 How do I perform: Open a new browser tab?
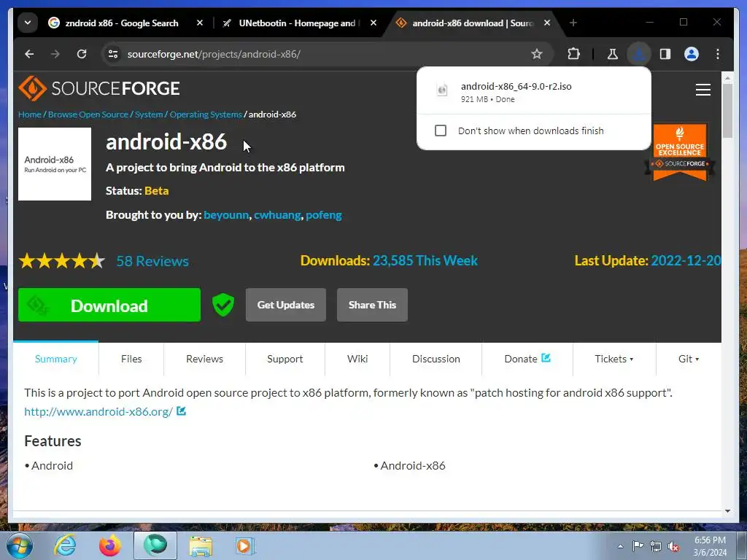coord(573,23)
